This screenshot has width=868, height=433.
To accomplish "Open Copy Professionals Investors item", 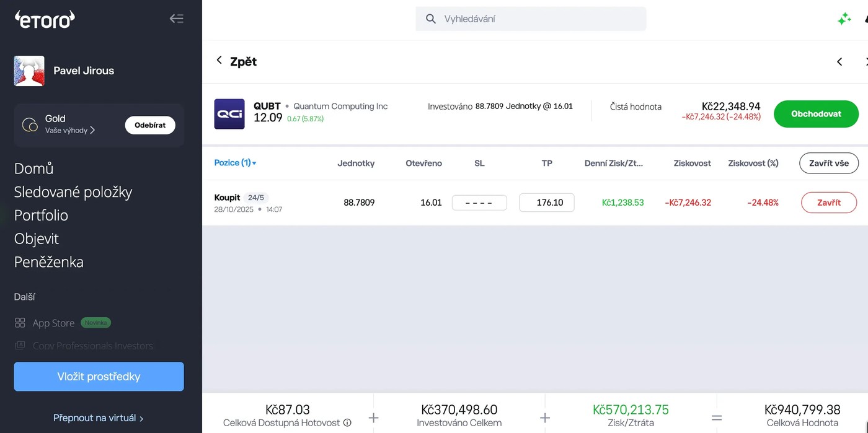I will click(93, 346).
